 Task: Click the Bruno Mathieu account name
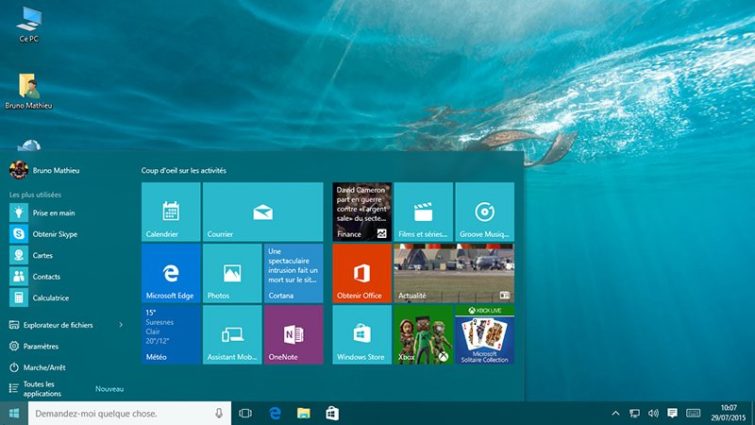coord(56,170)
